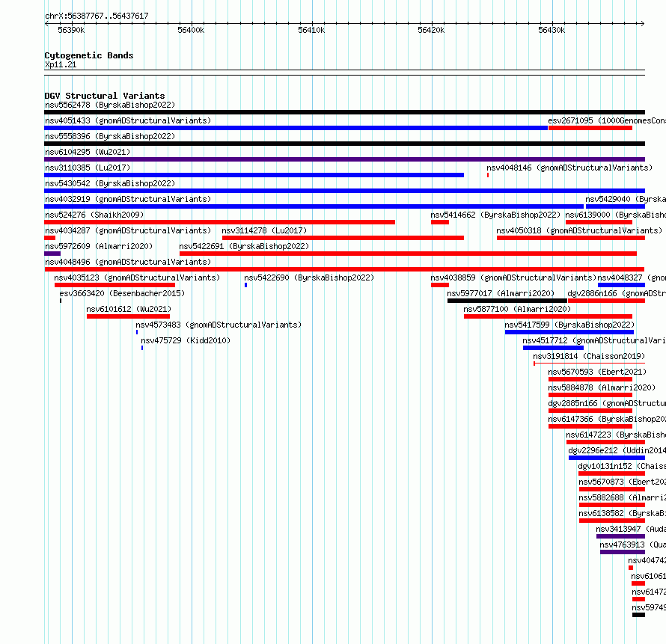Open nsv3114278 (Lu2017) variant label

[264, 230]
